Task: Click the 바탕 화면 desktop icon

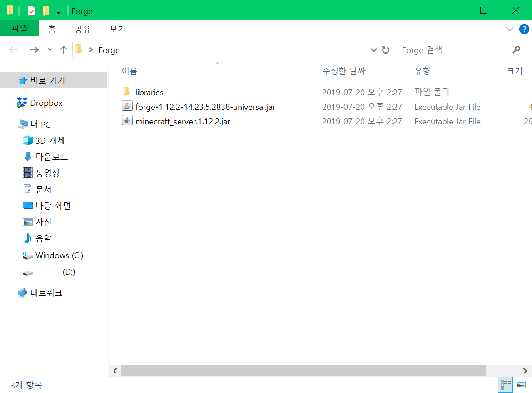Action: tap(27, 205)
